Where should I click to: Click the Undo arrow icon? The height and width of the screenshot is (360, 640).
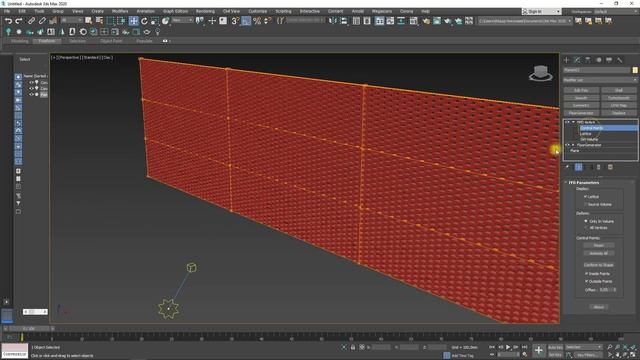(8, 20)
